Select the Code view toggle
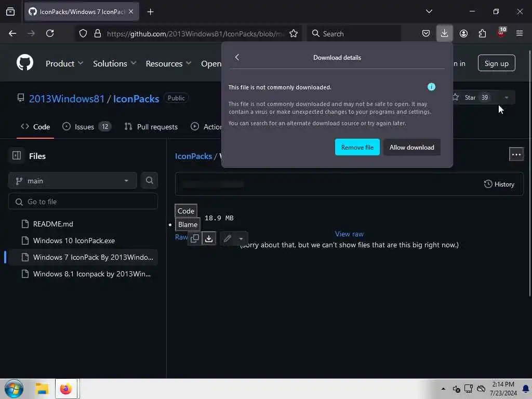Image resolution: width=532 pixels, height=399 pixels. point(186,211)
